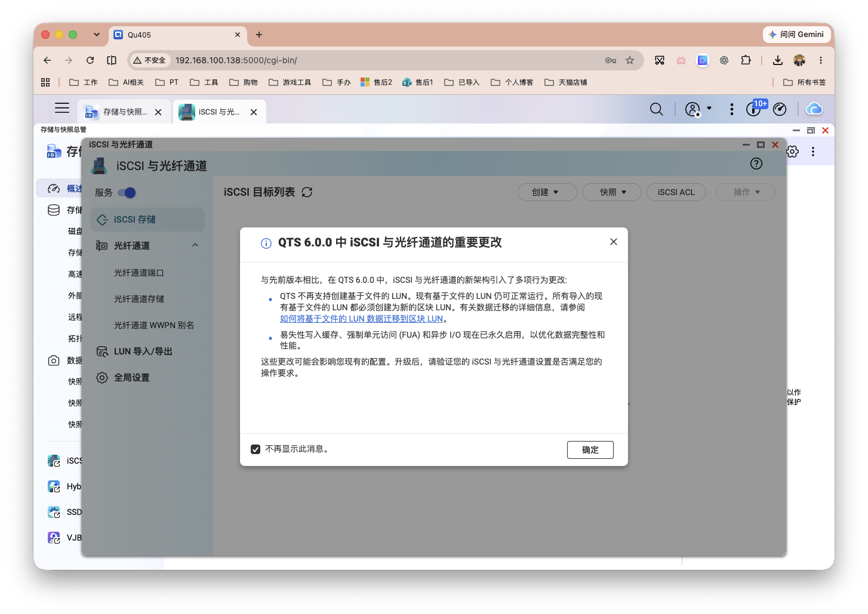
Task: Click the browser forward arrow
Action: tap(69, 60)
